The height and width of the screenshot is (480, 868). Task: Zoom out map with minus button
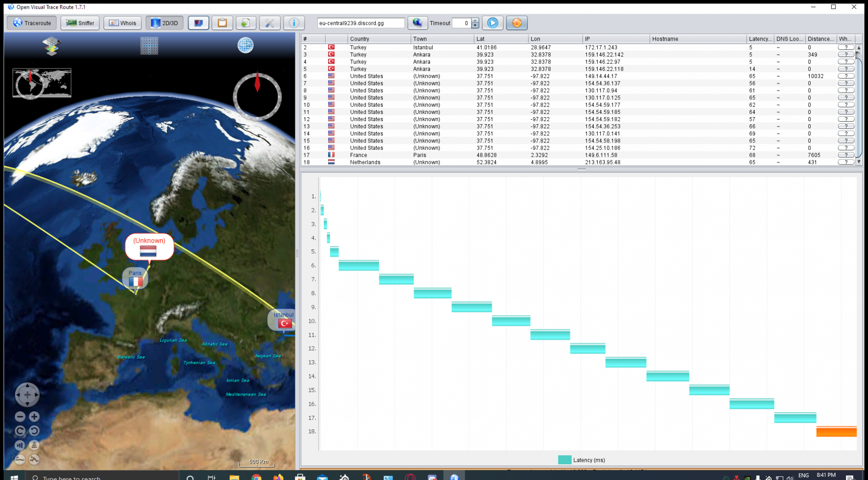[x=20, y=417]
